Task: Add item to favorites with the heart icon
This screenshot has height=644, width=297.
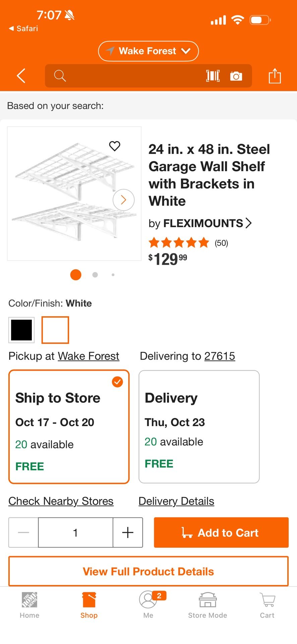Action: (x=115, y=146)
